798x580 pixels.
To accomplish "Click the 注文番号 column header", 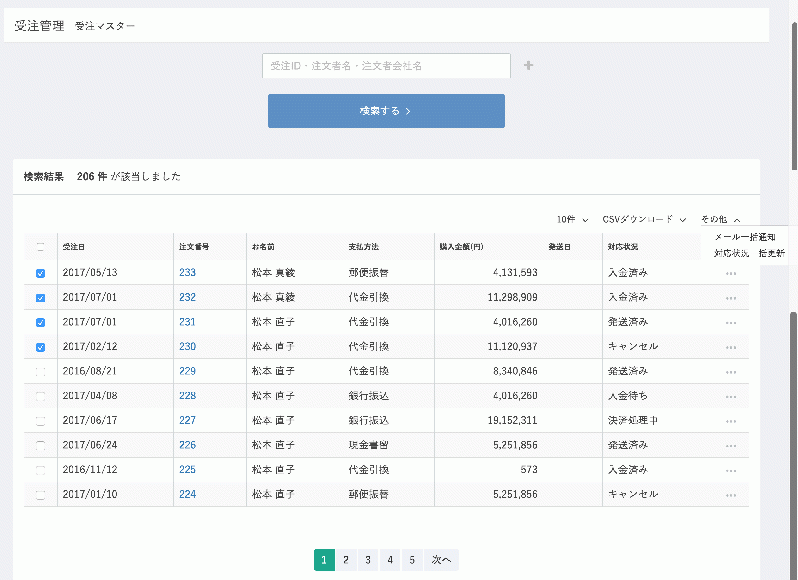I will [x=194, y=247].
